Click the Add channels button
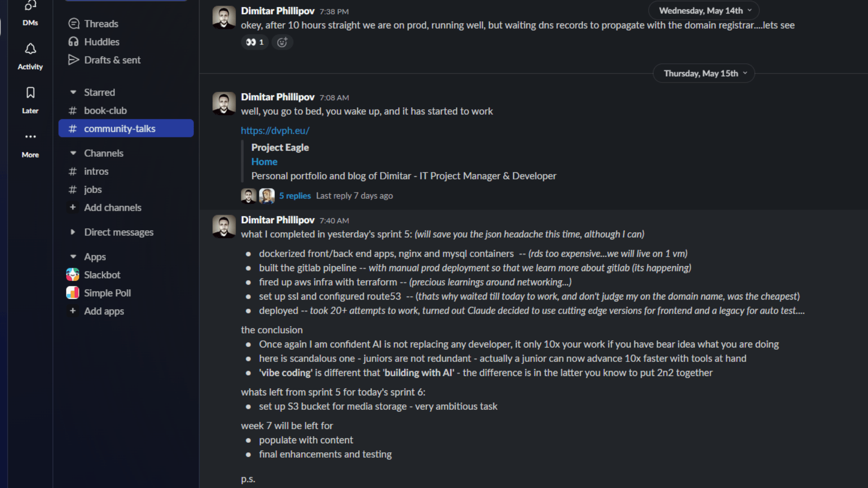 (113, 207)
